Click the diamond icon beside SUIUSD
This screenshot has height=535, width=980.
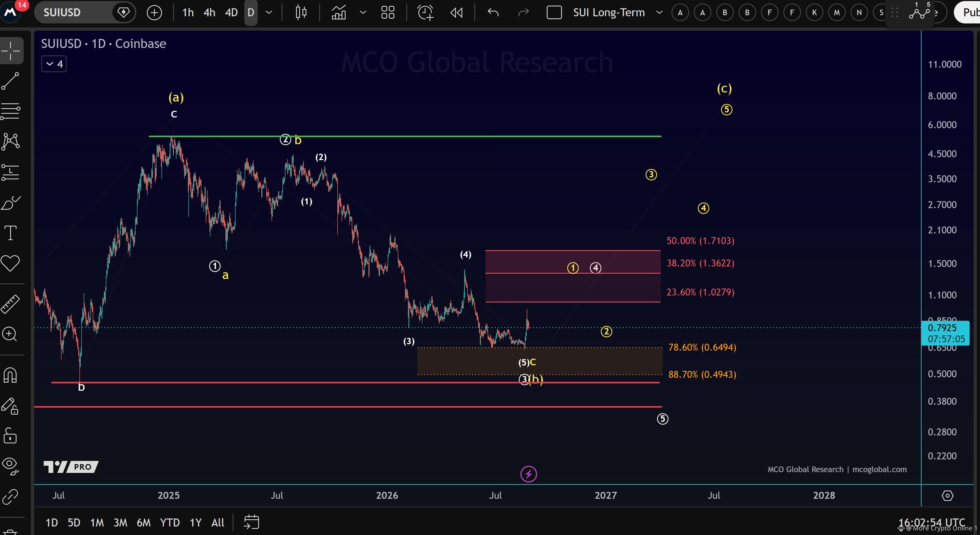(x=123, y=13)
